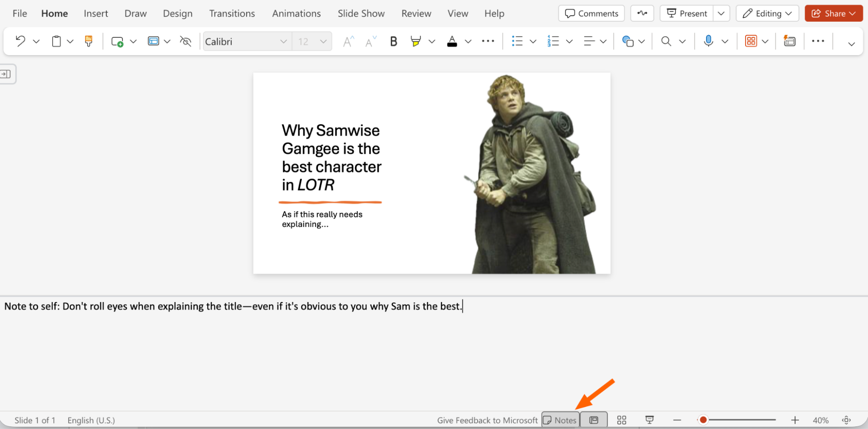Go to the Slide Show tab

(x=361, y=13)
